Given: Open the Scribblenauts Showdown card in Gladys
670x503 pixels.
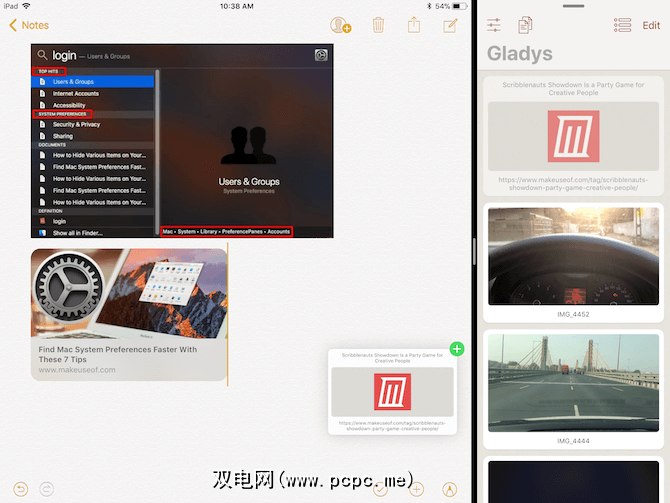Looking at the screenshot, I should 573,136.
